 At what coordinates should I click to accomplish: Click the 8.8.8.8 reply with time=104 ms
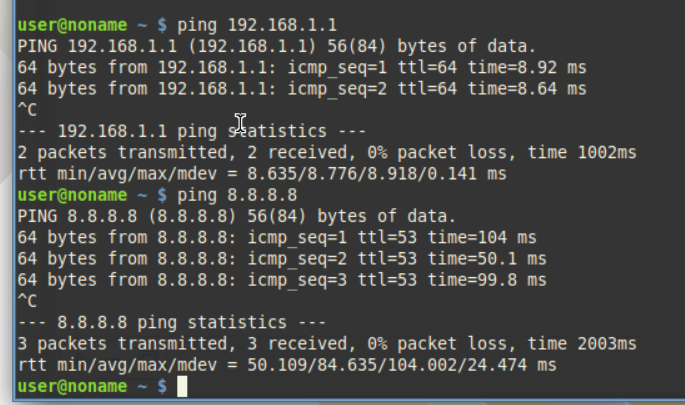277,237
